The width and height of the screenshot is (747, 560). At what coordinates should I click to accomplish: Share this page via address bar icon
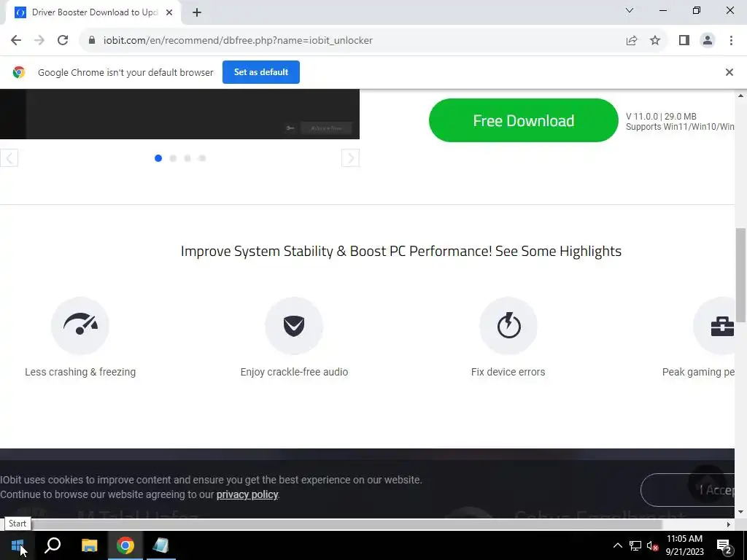point(632,41)
